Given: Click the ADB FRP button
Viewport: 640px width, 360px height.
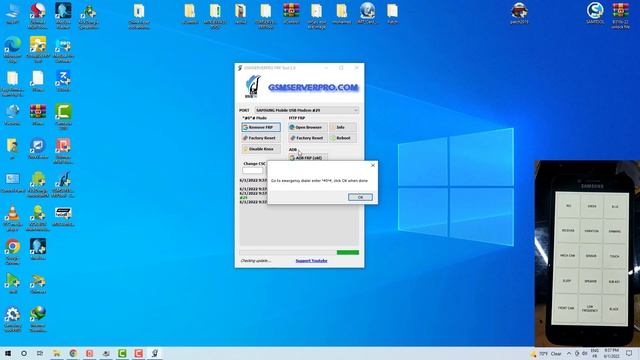Looking at the screenshot, I should 308,158.
